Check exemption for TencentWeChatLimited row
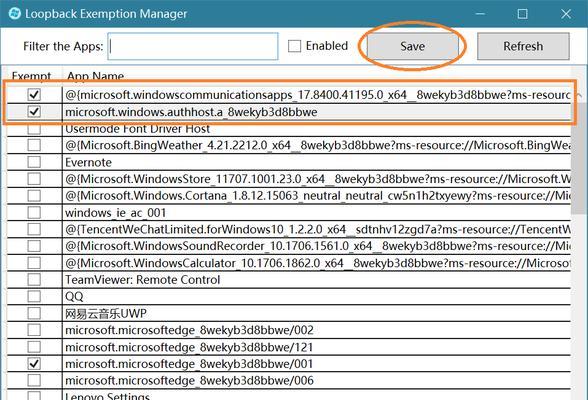The width and height of the screenshot is (588, 400). [34, 229]
